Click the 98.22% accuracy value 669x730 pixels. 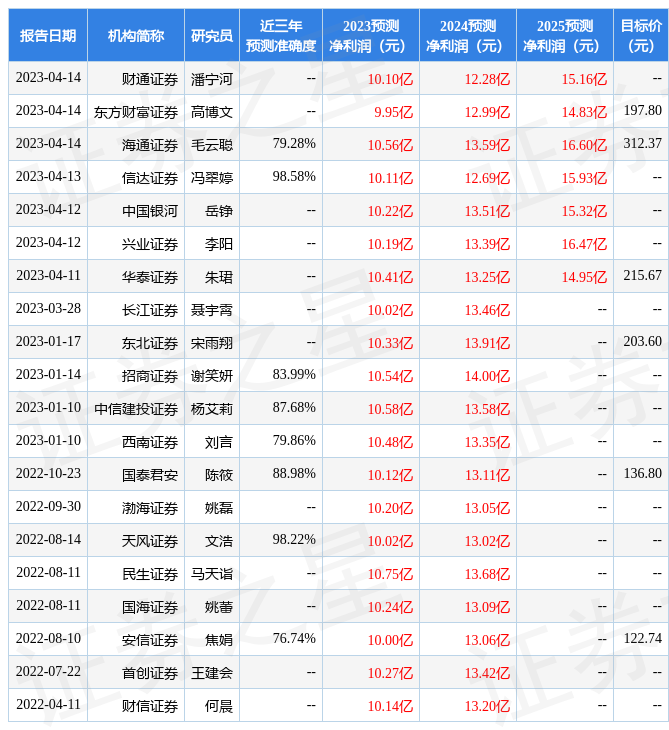tap(294, 540)
